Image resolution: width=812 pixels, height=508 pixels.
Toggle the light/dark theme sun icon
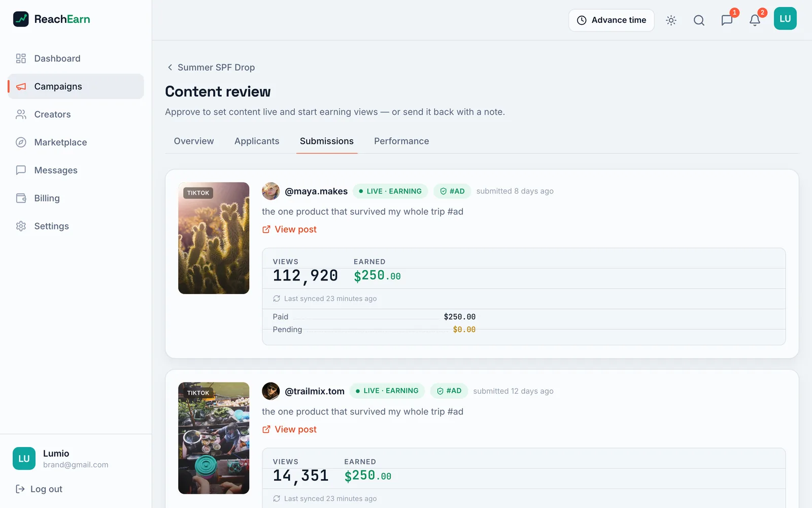[x=671, y=20]
